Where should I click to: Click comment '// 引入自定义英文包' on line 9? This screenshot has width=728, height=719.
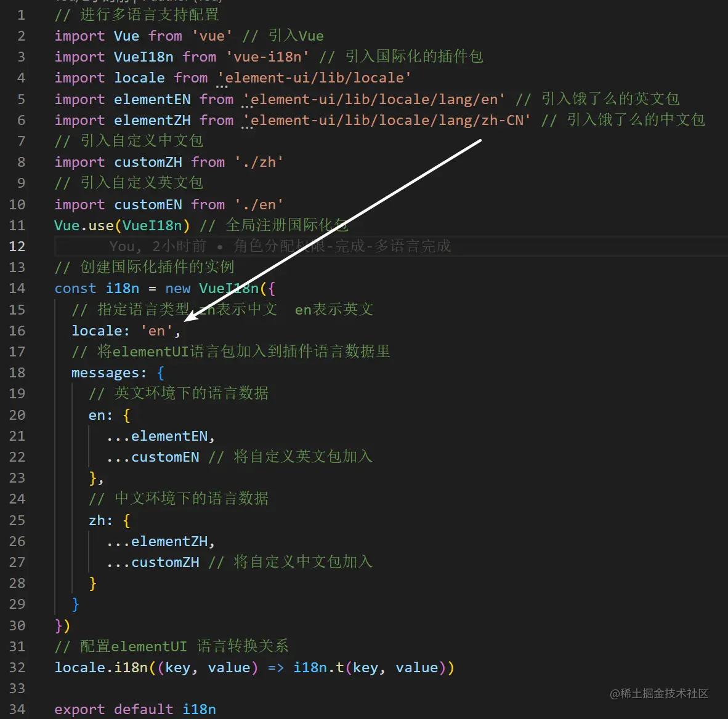(129, 183)
